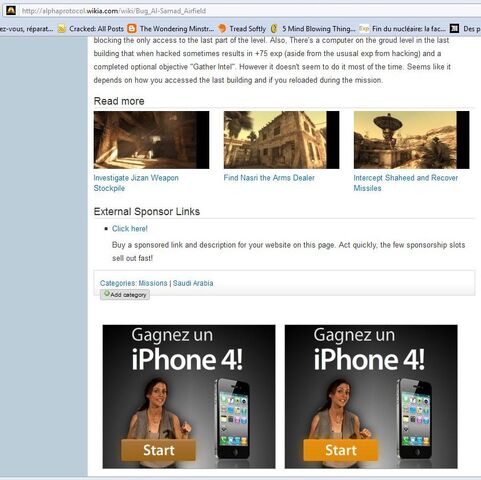The image size is (481, 480).
Task: Click the left Gagnez un iPhone 4 heading
Action: (187, 350)
